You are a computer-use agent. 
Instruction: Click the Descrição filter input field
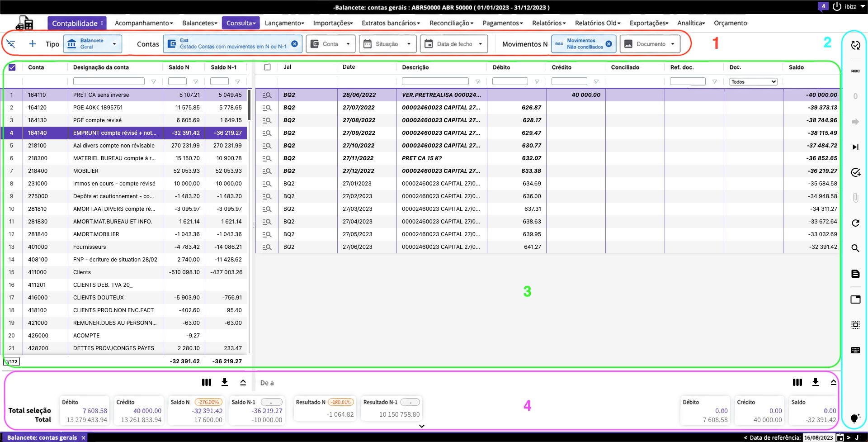point(435,81)
